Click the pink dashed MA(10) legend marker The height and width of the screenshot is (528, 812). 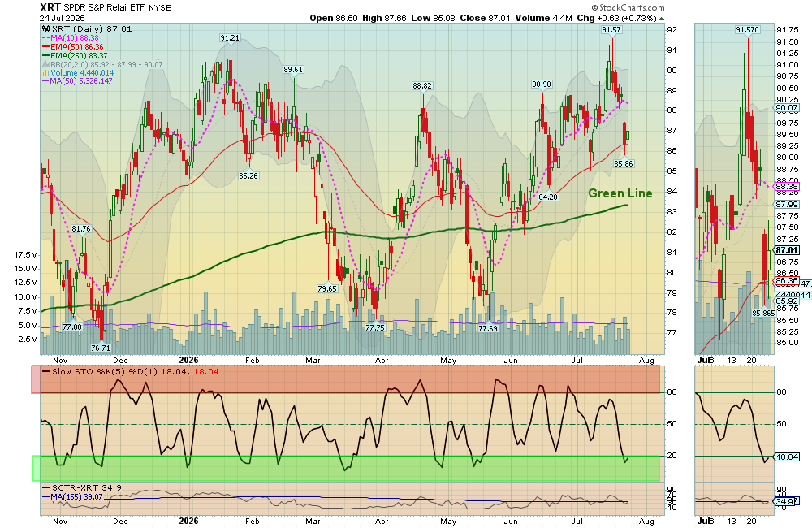[45, 38]
